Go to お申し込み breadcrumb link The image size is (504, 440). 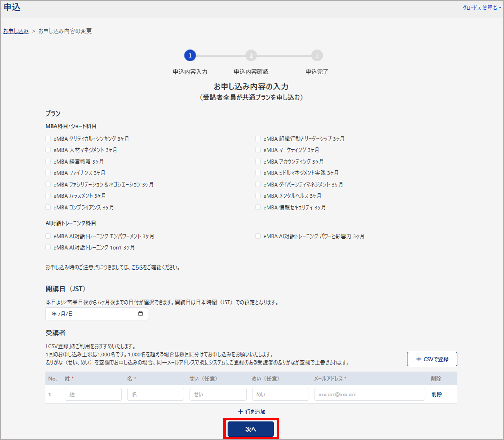[x=16, y=31]
